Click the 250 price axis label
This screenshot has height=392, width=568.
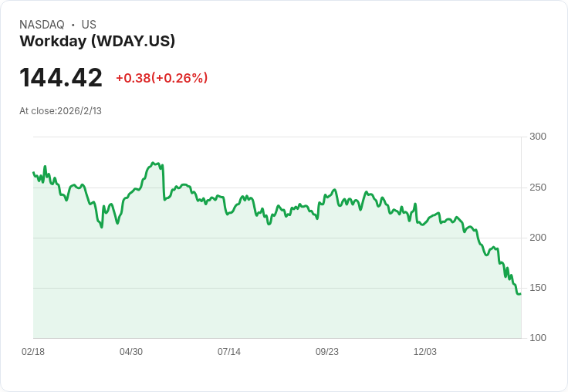[x=538, y=188]
